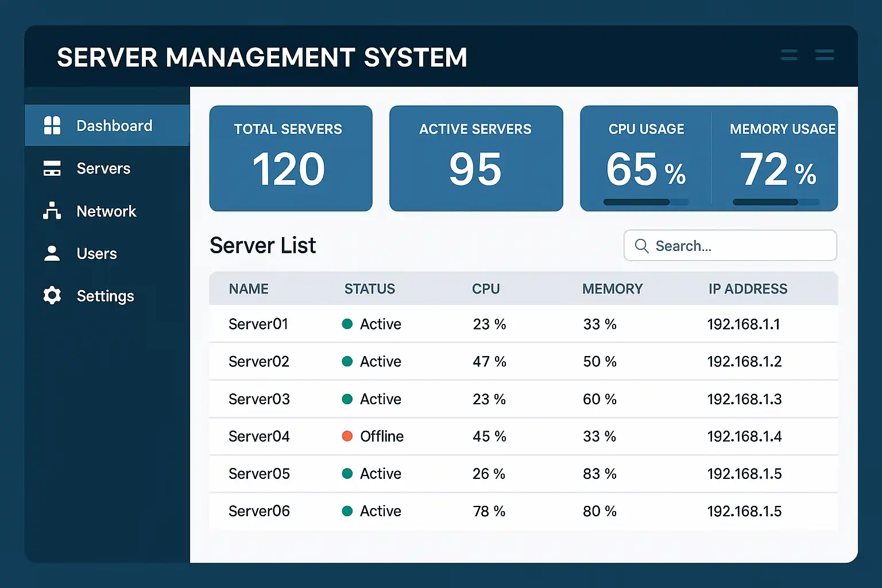
Task: Open the Servers menu item
Action: 103,168
